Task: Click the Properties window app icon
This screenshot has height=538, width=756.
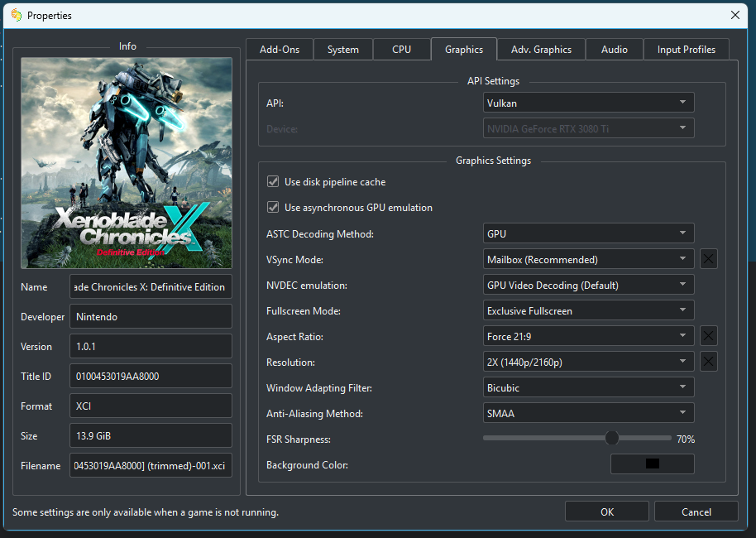Action: point(17,15)
